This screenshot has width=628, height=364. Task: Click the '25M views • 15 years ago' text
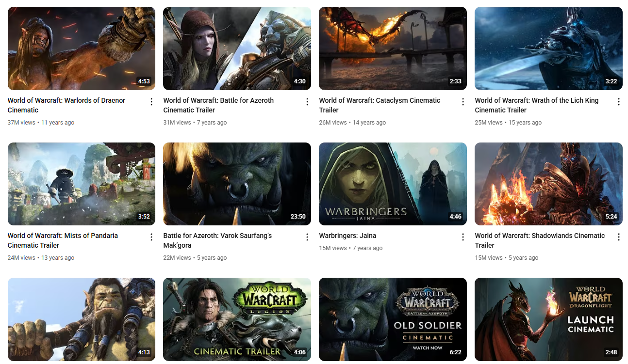(x=509, y=123)
